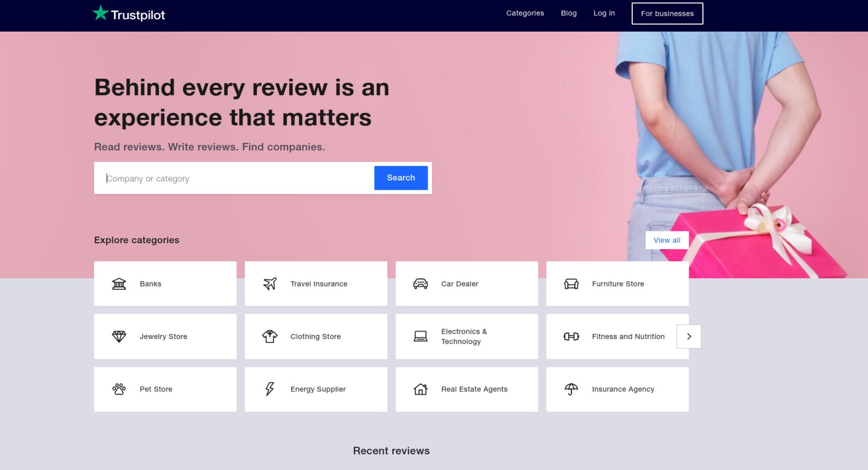868x470 pixels.
Task: Click the Banks building icon
Action: 119,284
